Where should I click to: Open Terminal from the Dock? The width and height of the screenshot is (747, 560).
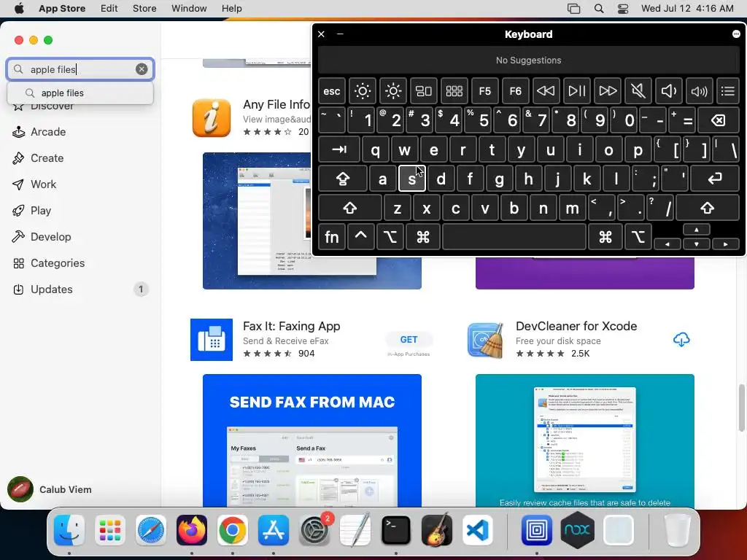396,530
